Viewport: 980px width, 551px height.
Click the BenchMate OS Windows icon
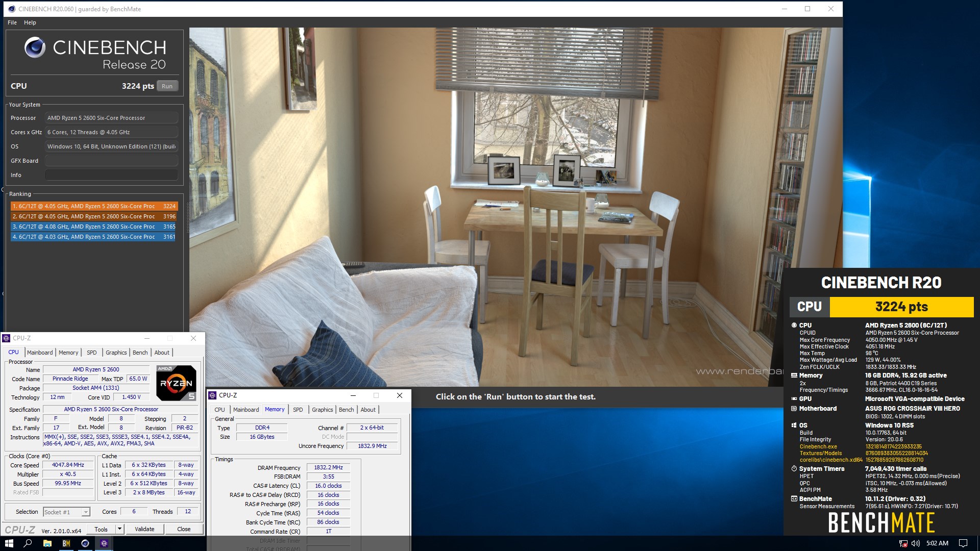coord(794,425)
